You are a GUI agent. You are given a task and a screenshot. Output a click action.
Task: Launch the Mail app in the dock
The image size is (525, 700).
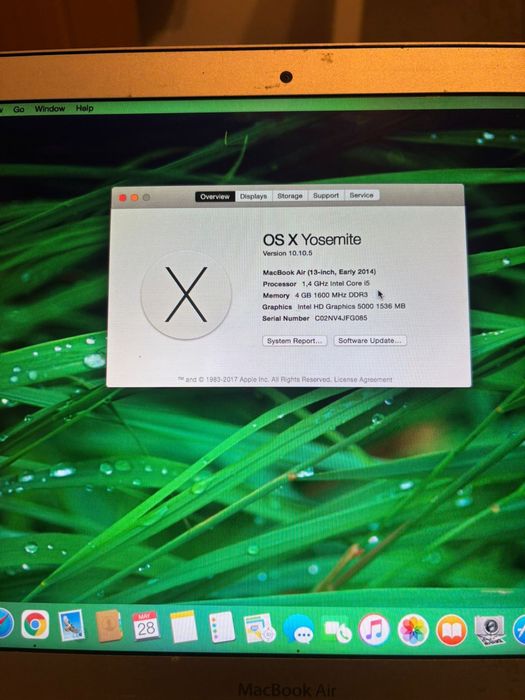tap(71, 625)
